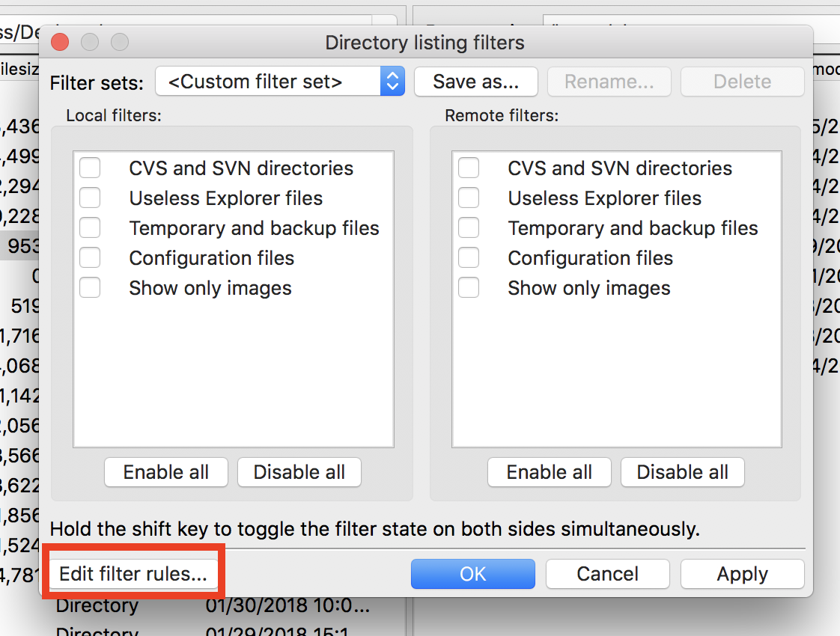Click Disable all under Local filters

[x=299, y=472]
